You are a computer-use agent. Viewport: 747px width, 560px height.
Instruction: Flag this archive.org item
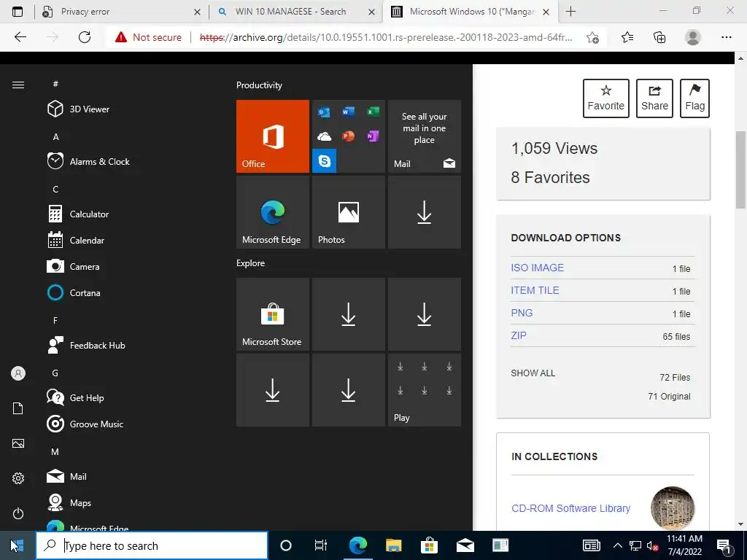pyautogui.click(x=694, y=98)
